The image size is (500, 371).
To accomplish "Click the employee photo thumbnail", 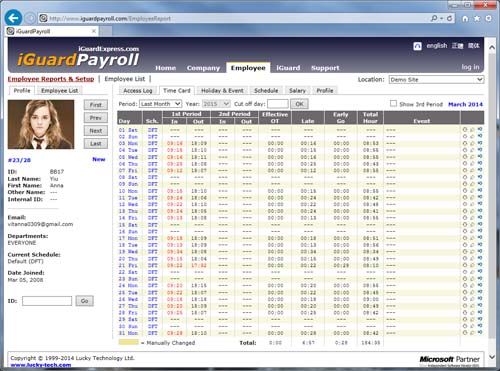I will [x=41, y=124].
